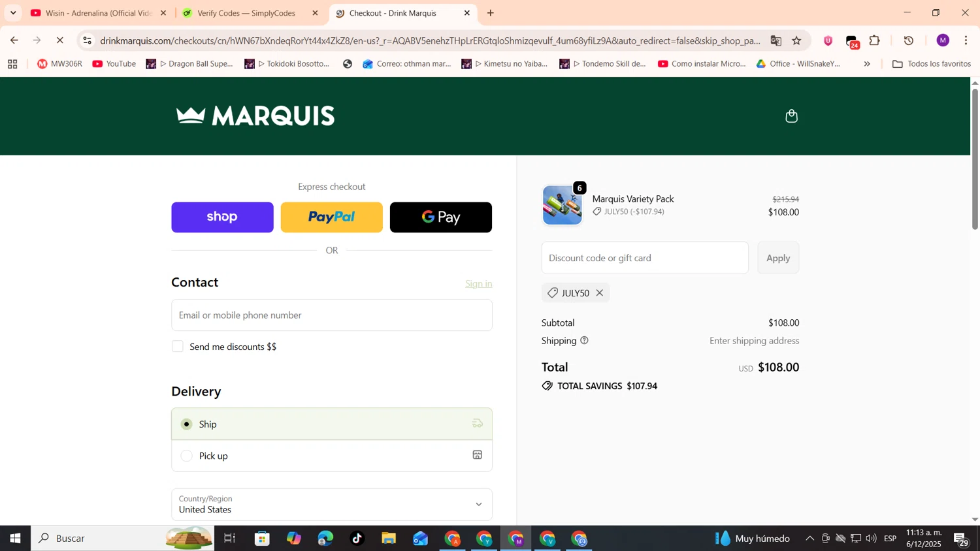Open the Extensions puzzle icon

[875, 40]
